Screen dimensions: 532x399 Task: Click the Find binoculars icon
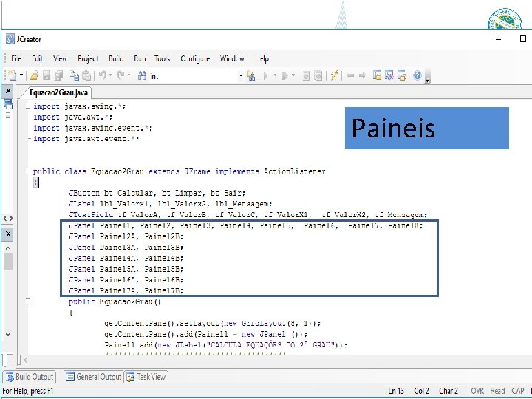[142, 75]
